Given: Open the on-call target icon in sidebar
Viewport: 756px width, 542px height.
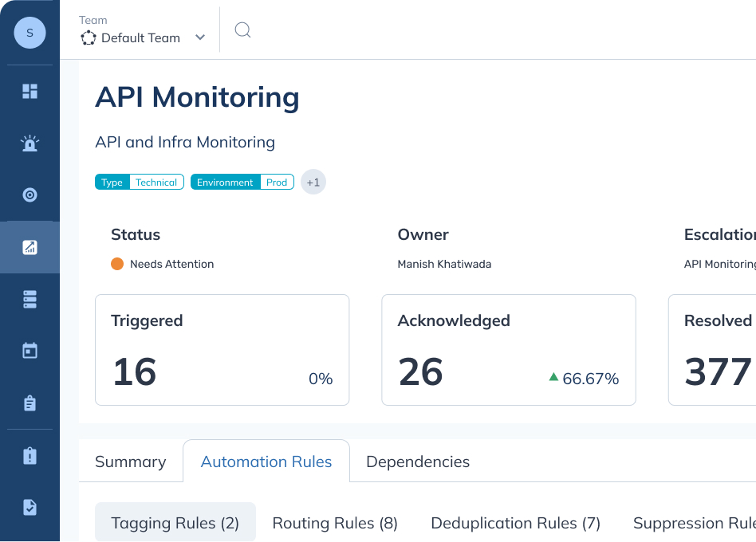Looking at the screenshot, I should (30, 194).
